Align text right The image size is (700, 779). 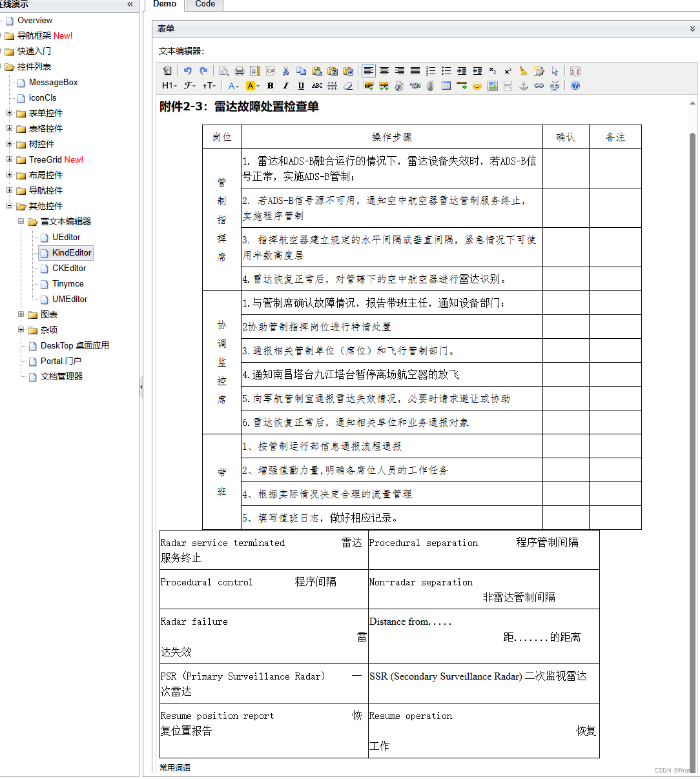pos(400,71)
